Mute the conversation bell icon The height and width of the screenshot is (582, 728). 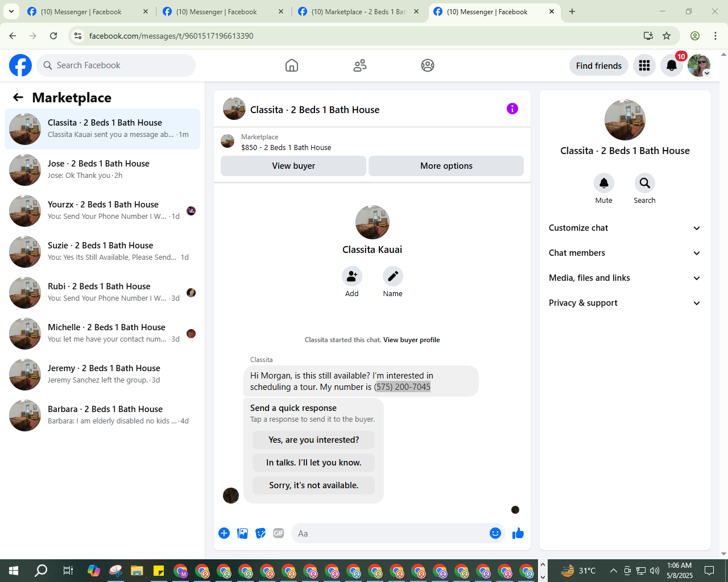pyautogui.click(x=604, y=183)
